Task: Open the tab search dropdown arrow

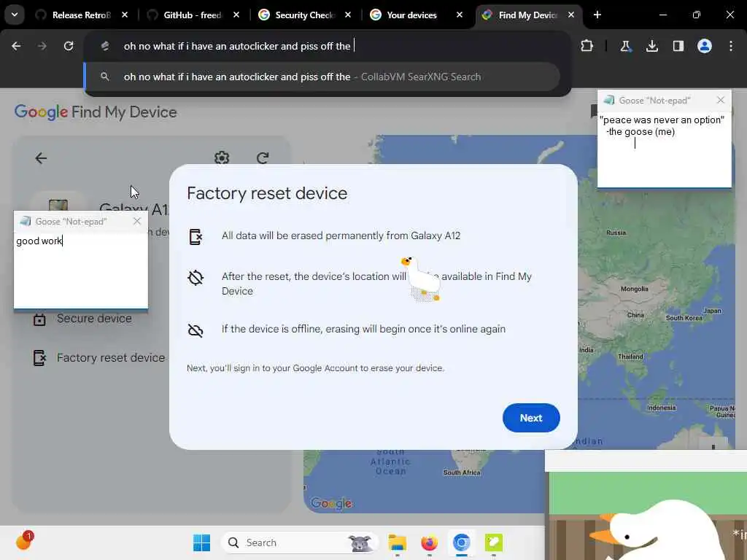Action: tap(15, 15)
